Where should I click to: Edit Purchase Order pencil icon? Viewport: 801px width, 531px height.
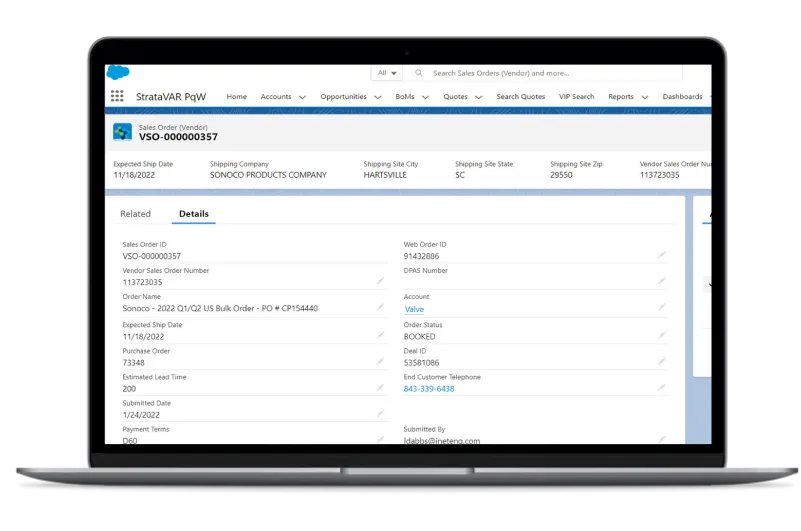(x=381, y=361)
